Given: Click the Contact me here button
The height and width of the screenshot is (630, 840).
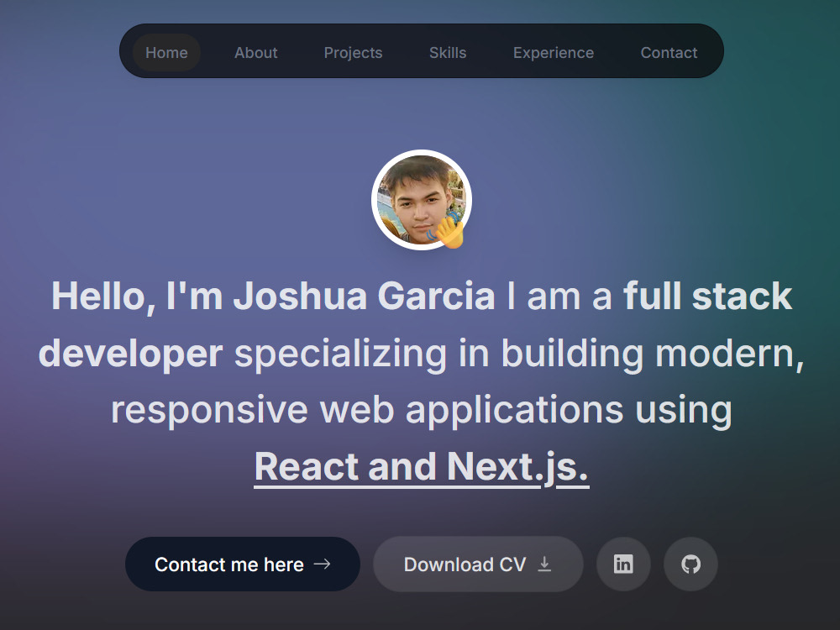Looking at the screenshot, I should pos(243,564).
